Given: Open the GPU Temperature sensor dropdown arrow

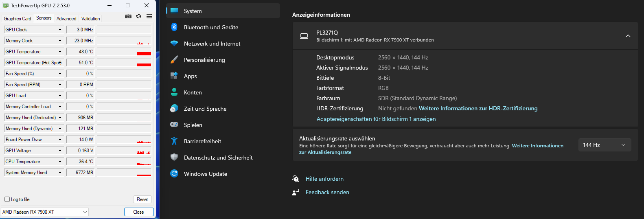Looking at the screenshot, I should point(60,52).
